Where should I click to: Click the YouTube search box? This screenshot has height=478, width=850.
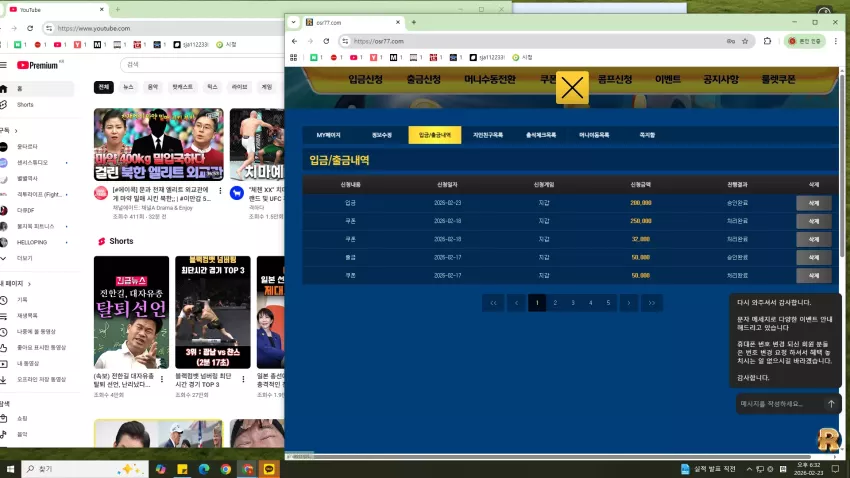[x=202, y=64]
